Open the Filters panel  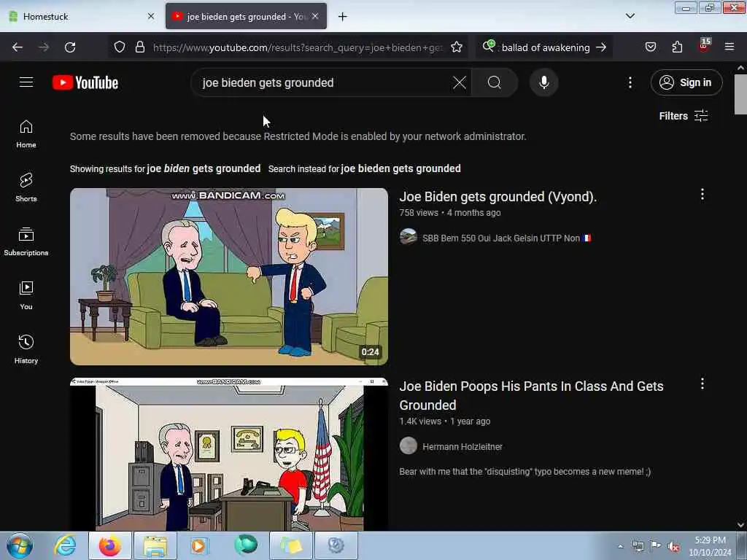(x=683, y=116)
